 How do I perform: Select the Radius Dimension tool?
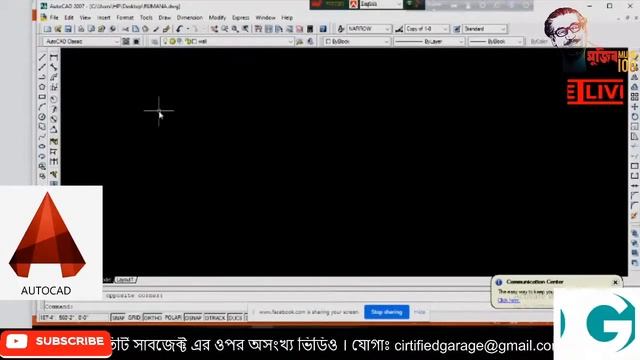tap(53, 99)
